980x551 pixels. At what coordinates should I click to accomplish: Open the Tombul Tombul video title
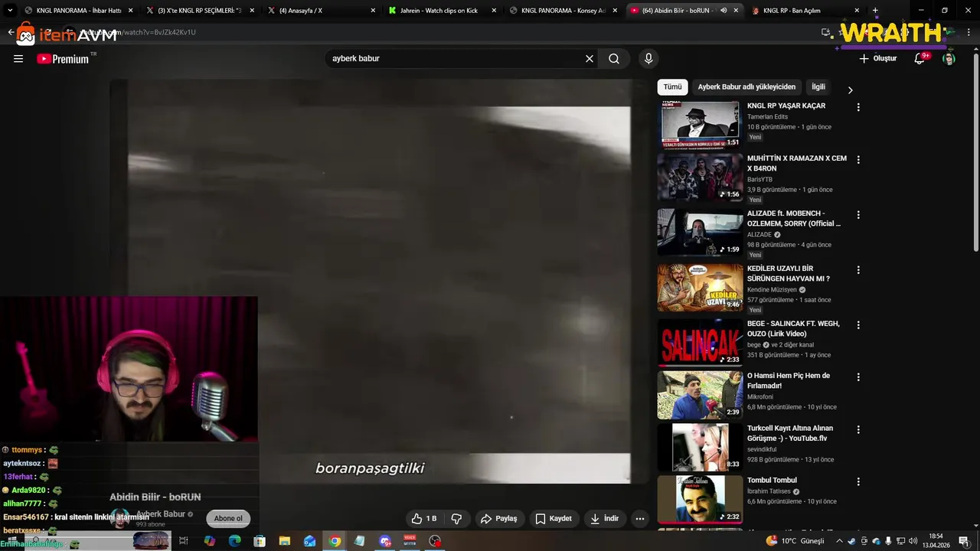tap(772, 481)
